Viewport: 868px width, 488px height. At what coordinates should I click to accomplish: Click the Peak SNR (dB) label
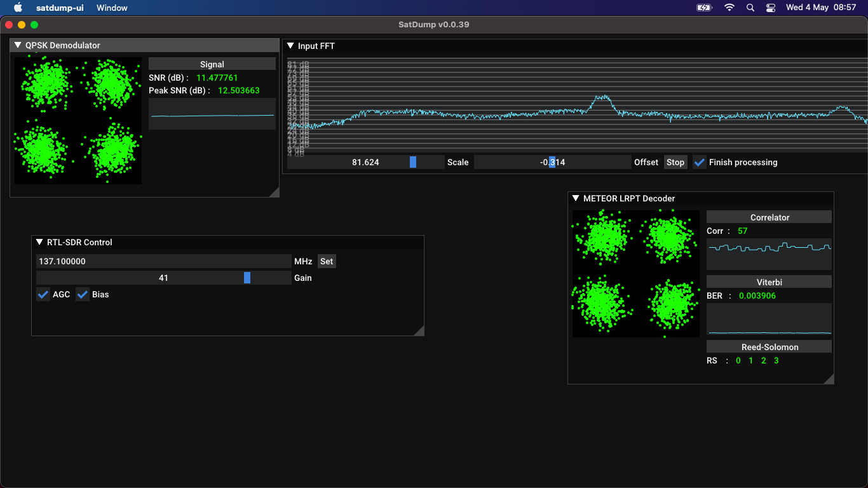tap(179, 90)
